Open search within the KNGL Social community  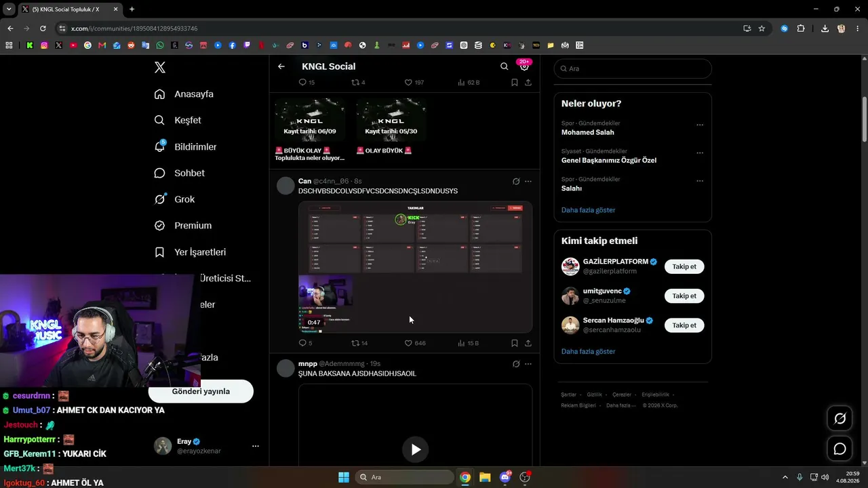(504, 66)
